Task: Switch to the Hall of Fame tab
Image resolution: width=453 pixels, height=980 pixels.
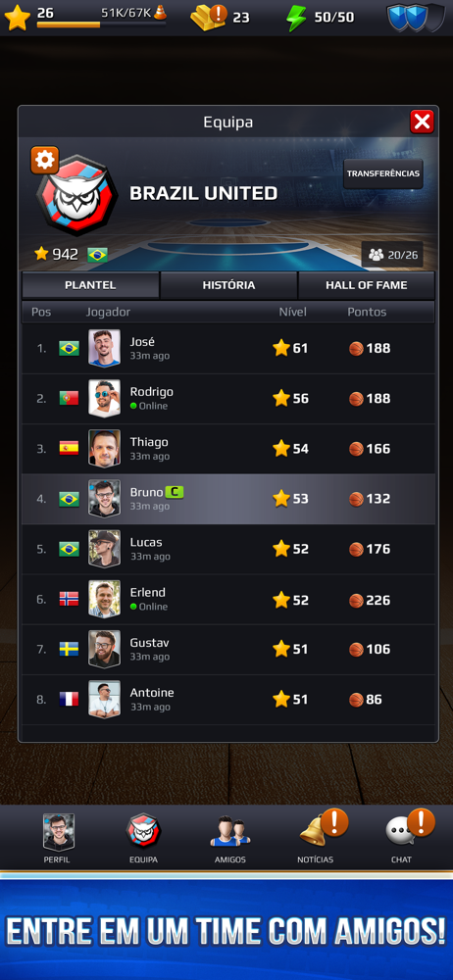Action: [366, 285]
